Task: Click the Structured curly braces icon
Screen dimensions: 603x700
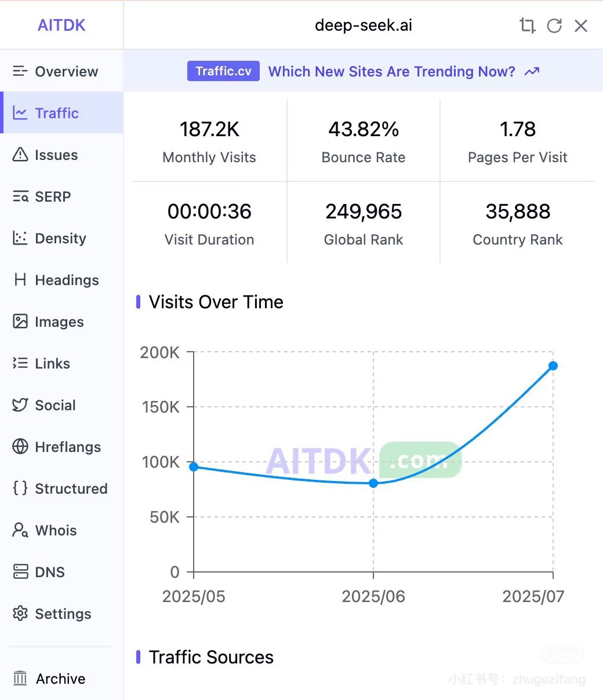Action: [x=20, y=488]
